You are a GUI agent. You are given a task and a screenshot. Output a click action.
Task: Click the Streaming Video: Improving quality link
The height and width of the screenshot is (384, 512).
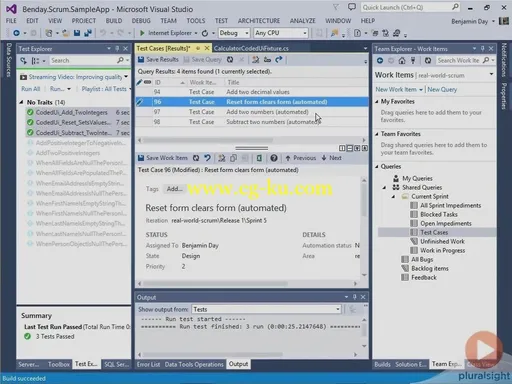(75, 77)
